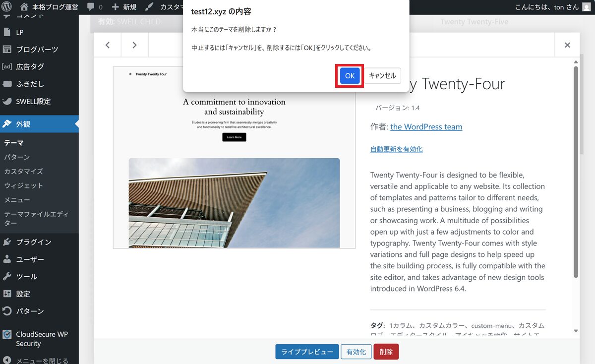Screen dimensions: 595x364
Task: Open the ツール wrench icon
Action: (x=7, y=277)
